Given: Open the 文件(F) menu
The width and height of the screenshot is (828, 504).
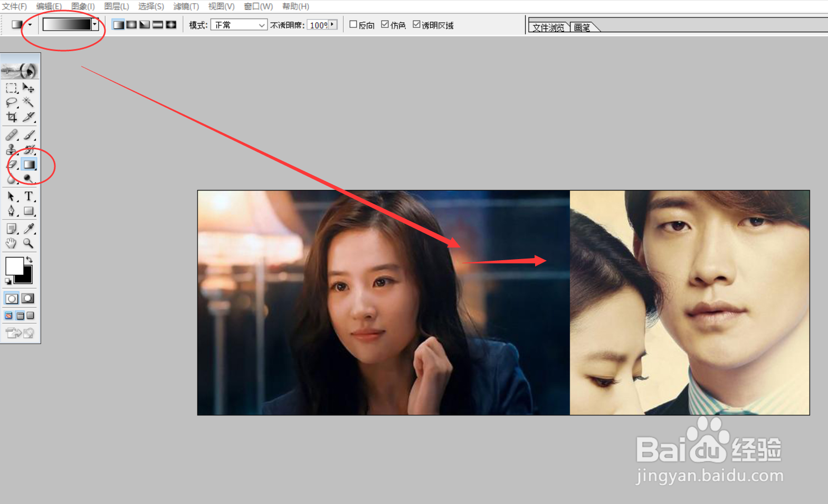Looking at the screenshot, I should (14, 6).
